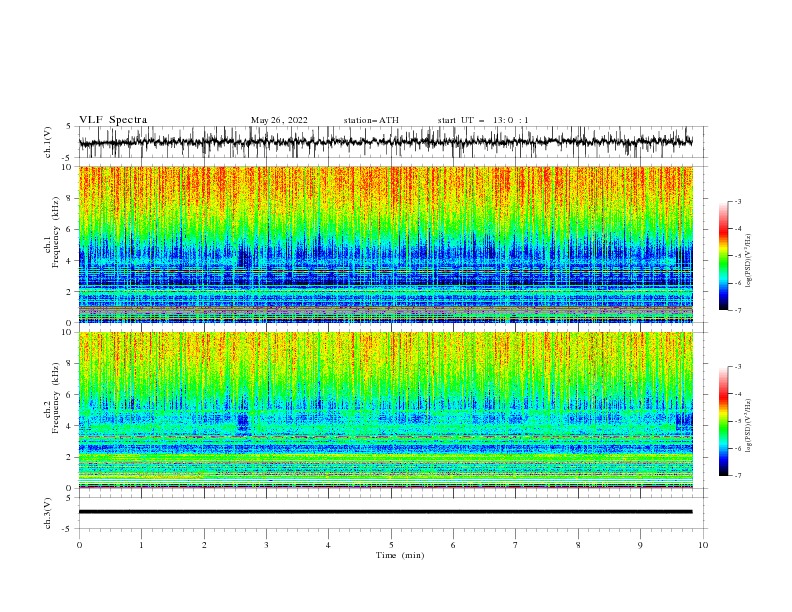This screenshot has width=792, height=612.
Task: Click log(PSD) label beside ch.1 color bar
Action: [749, 261]
